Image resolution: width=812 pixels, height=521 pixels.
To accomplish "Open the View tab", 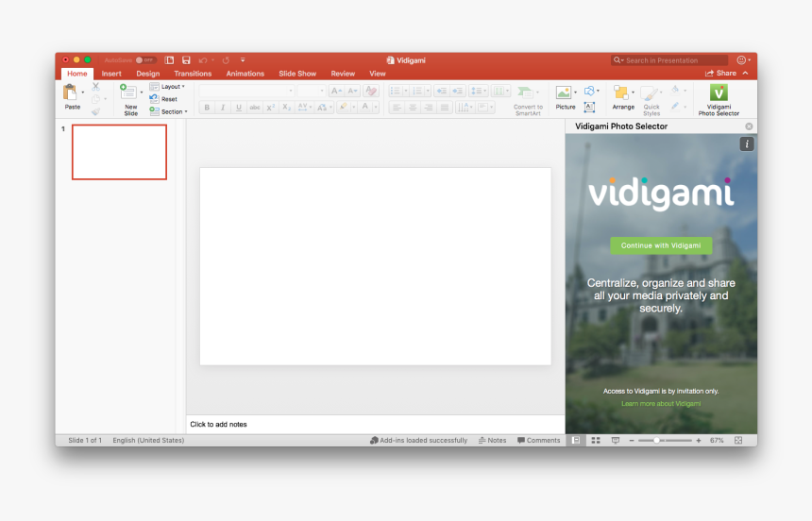I will click(x=378, y=74).
